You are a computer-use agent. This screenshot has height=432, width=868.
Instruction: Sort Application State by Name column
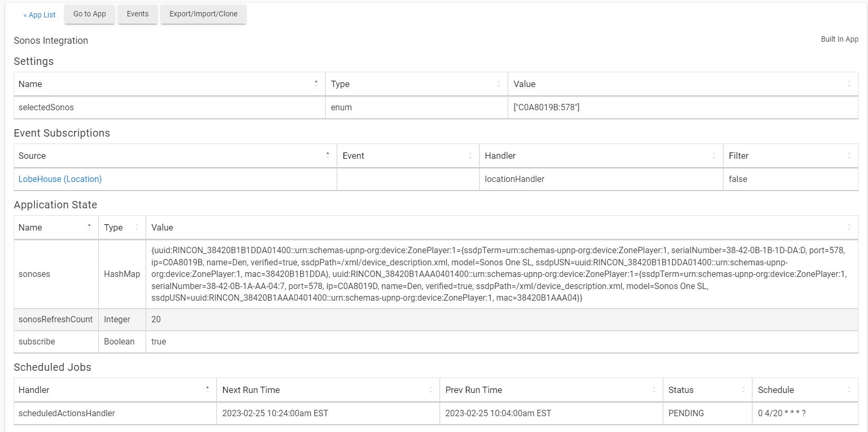56,227
